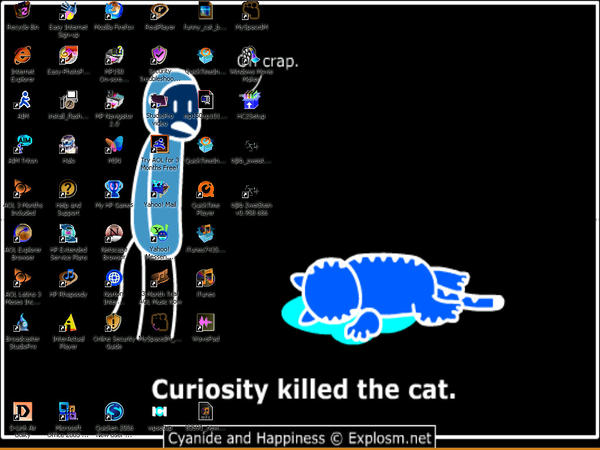Open the AIM running-man shortcut
The image size is (600, 450).
(x=23, y=100)
